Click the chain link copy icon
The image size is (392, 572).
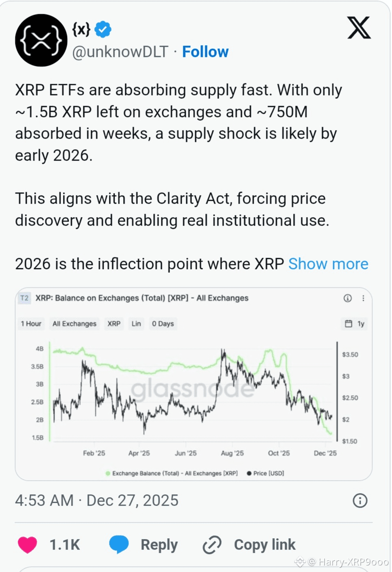(x=212, y=545)
